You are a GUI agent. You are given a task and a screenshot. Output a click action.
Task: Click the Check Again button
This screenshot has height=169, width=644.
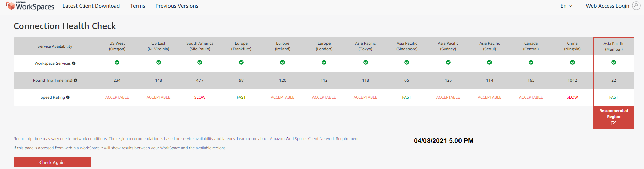(52, 162)
